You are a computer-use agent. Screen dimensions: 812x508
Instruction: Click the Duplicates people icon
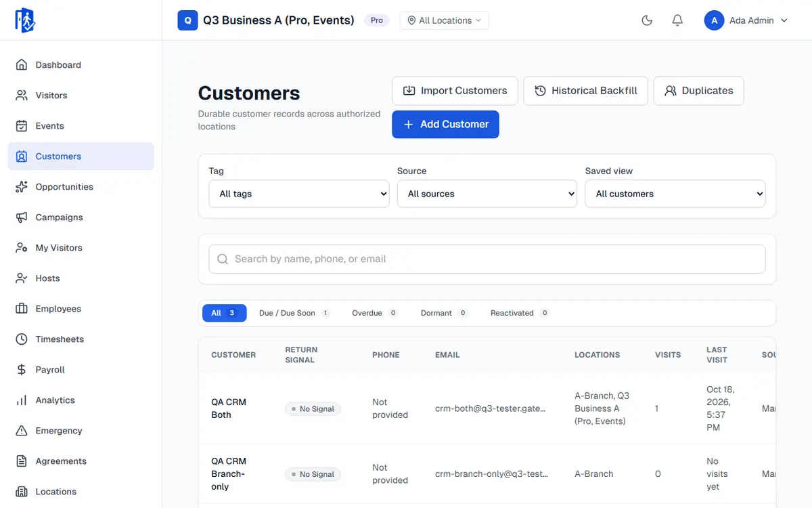tap(671, 91)
